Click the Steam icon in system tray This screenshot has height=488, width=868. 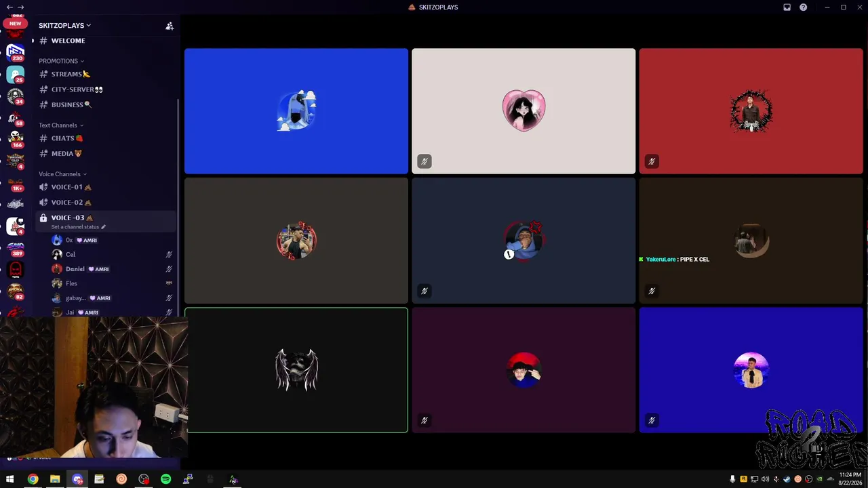(787, 479)
